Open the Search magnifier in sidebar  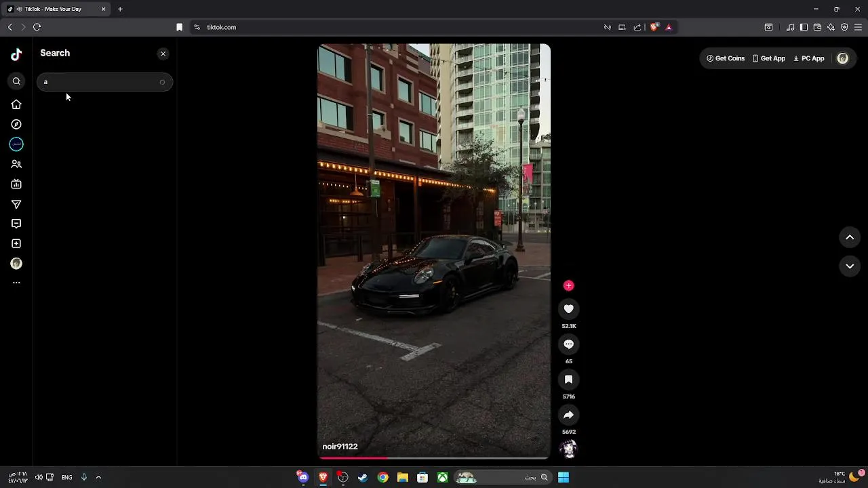pyautogui.click(x=16, y=81)
